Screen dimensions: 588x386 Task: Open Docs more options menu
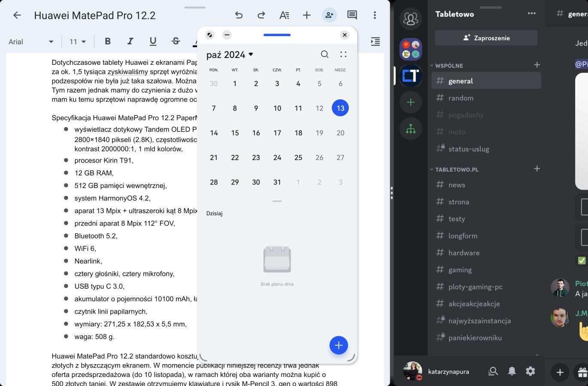[375, 15]
